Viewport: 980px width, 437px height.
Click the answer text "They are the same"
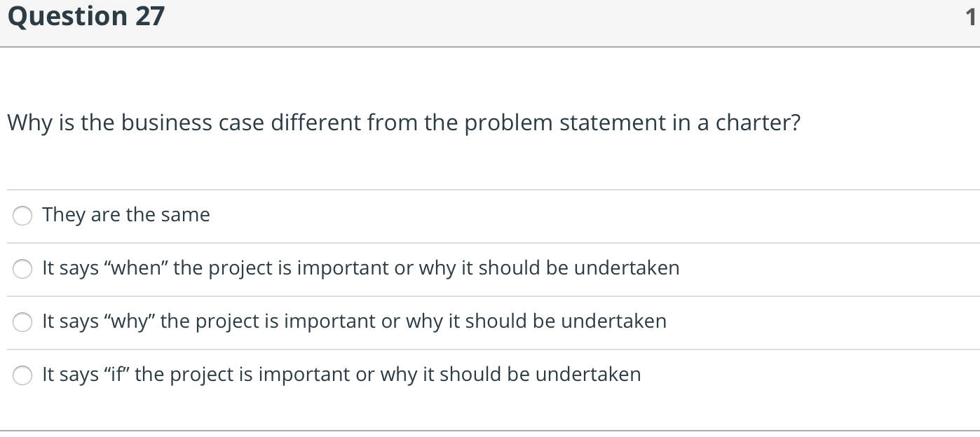coord(125,215)
